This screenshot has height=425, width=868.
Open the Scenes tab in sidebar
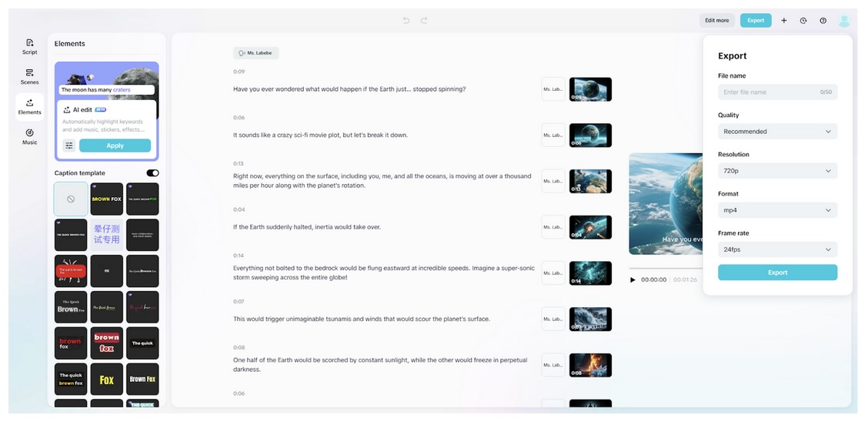click(x=30, y=76)
